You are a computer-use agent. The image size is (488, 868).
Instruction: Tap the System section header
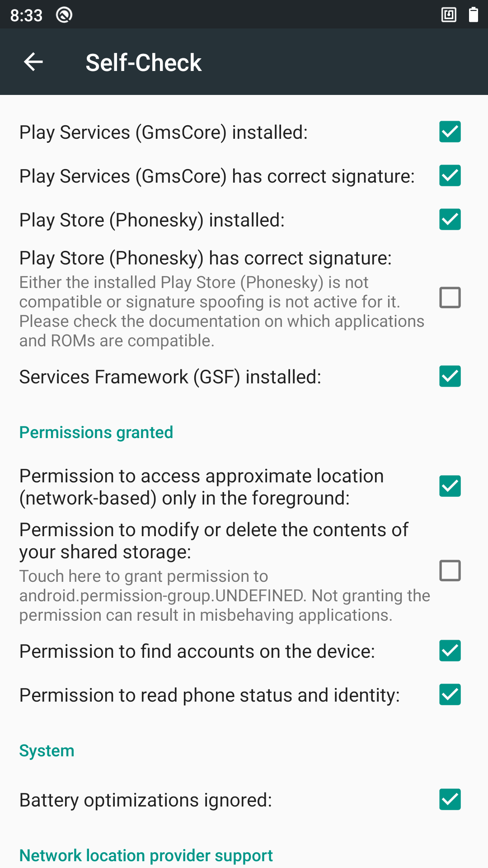pos(47,750)
